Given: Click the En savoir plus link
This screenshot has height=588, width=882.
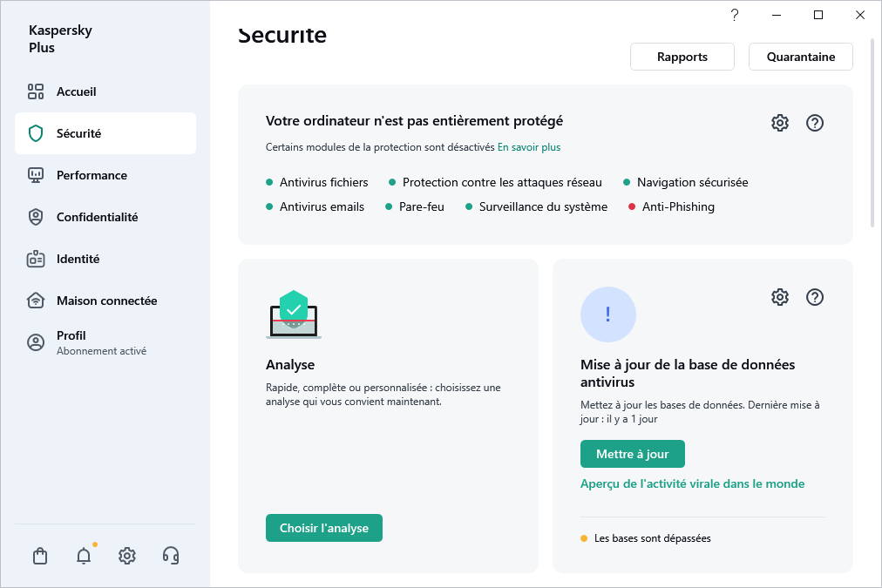Looking at the screenshot, I should pyautogui.click(x=528, y=147).
